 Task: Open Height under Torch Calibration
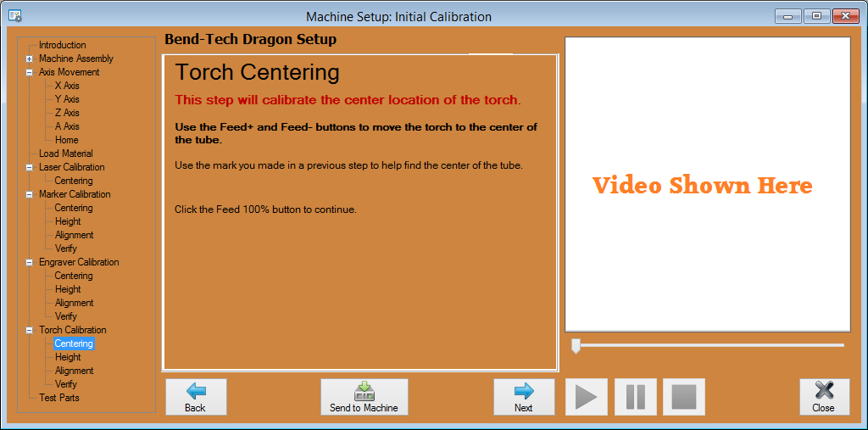tap(68, 357)
